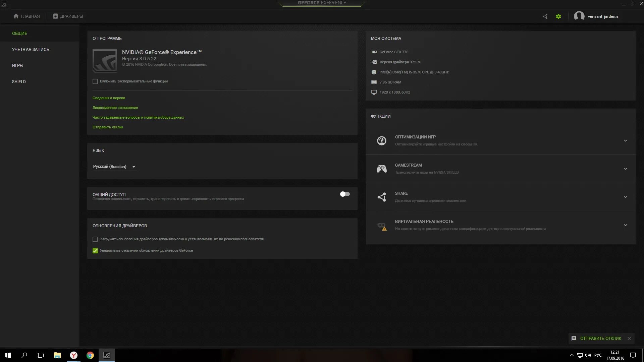Image resolution: width=644 pixels, height=362 pixels.
Task: Open File Explorer from taskbar
Action: pos(57,355)
